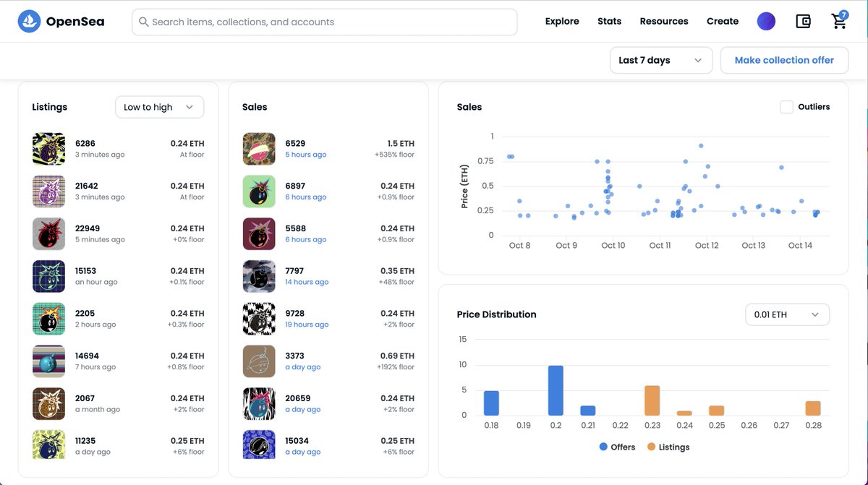Open the Last 7 days dropdown
This screenshot has height=485, width=868.
pyautogui.click(x=661, y=60)
